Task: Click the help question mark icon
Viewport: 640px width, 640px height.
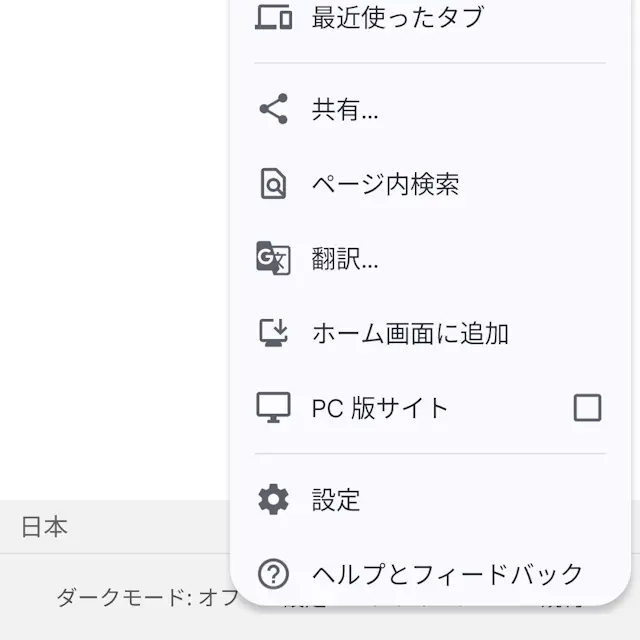Action: (x=273, y=574)
